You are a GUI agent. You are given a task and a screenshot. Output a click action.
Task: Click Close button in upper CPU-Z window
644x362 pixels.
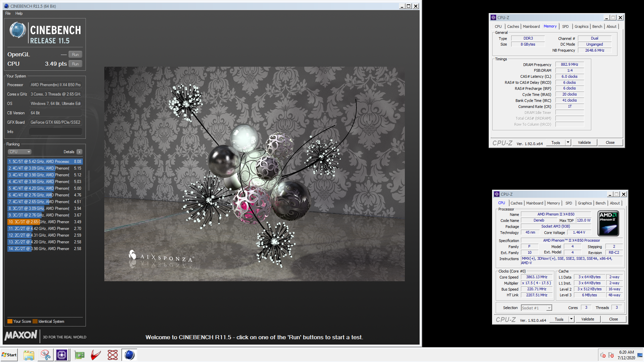(610, 142)
